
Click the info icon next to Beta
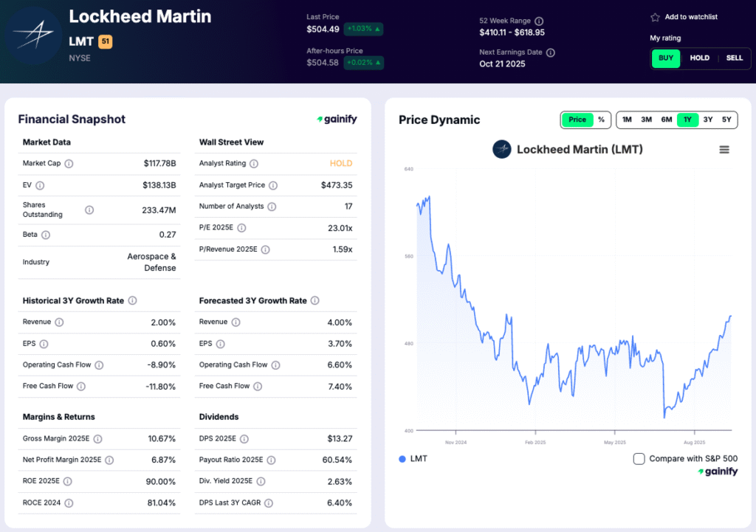point(46,235)
